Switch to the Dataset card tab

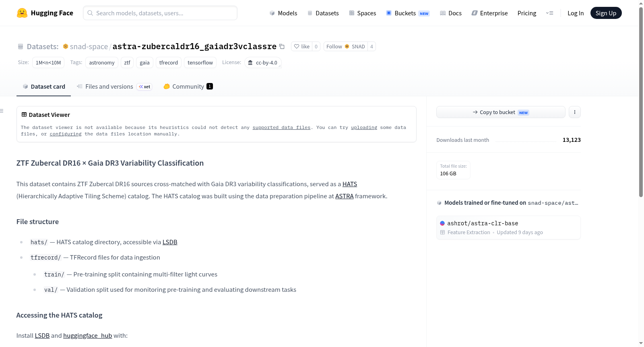click(x=44, y=86)
